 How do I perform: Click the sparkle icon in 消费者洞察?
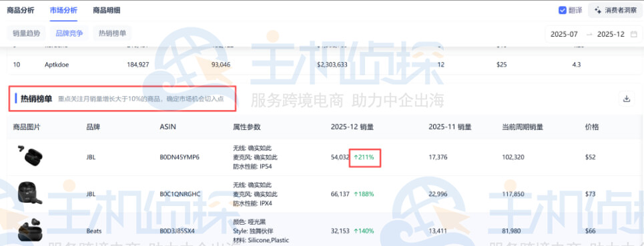(597, 10)
